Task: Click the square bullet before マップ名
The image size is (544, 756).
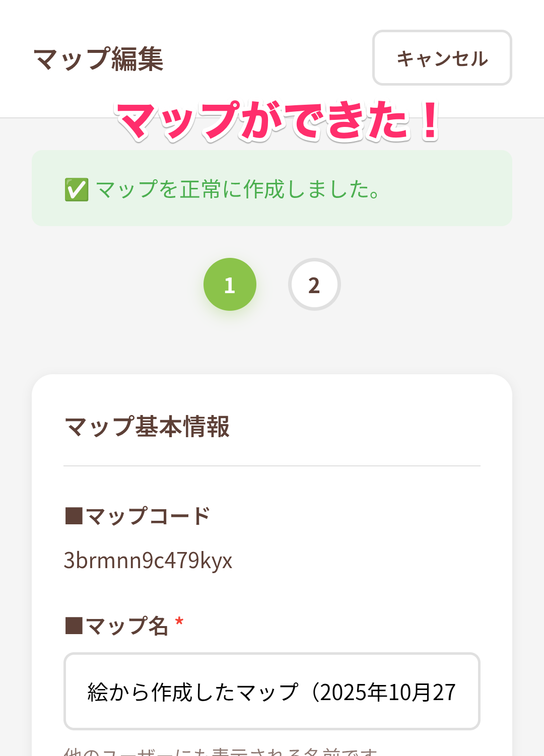Action: 74,626
